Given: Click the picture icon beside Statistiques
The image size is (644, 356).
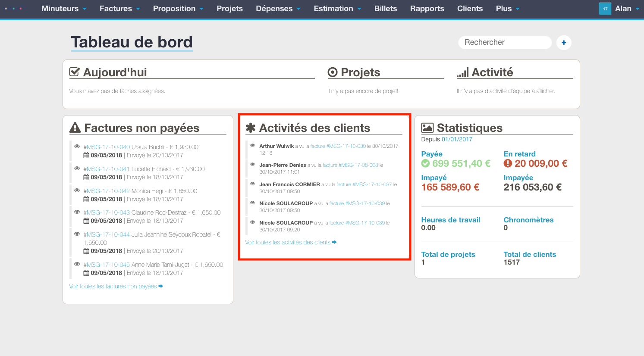Looking at the screenshot, I should pyautogui.click(x=427, y=128).
